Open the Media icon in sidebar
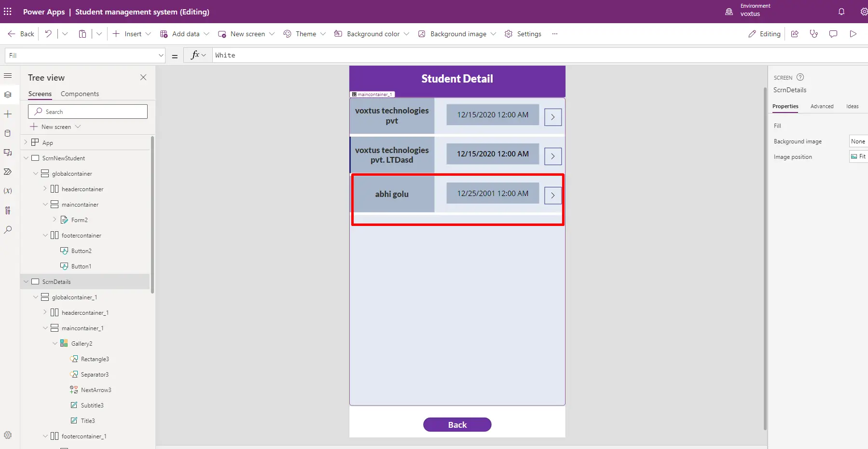Screen dimensions: 868x449 pyautogui.click(x=8, y=153)
